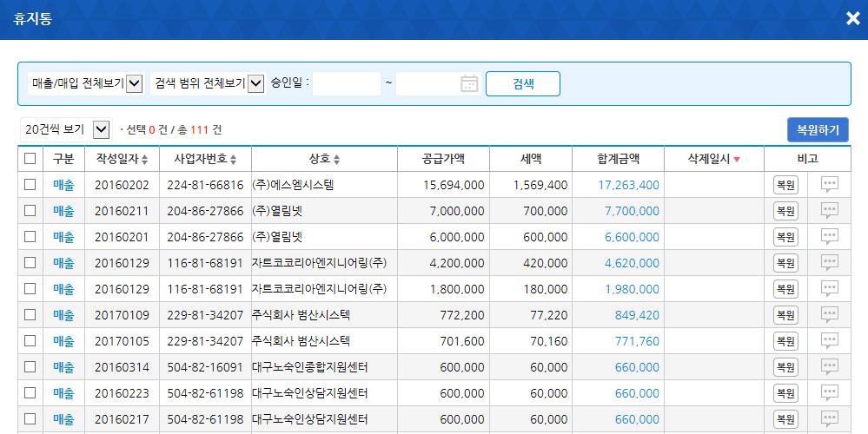Click 복원 for the 849,420 row
868x434 pixels.
pos(785,314)
